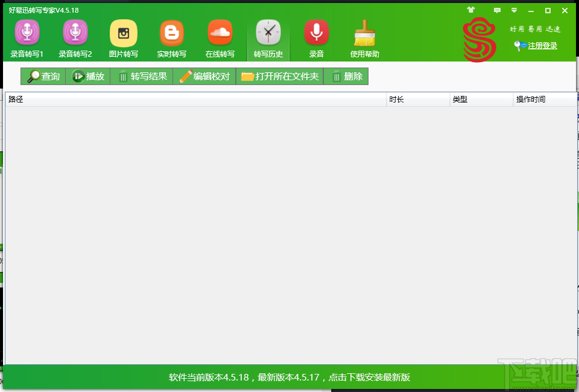Switch to 转写历史 history view
This screenshot has height=392, width=579.
268,37
